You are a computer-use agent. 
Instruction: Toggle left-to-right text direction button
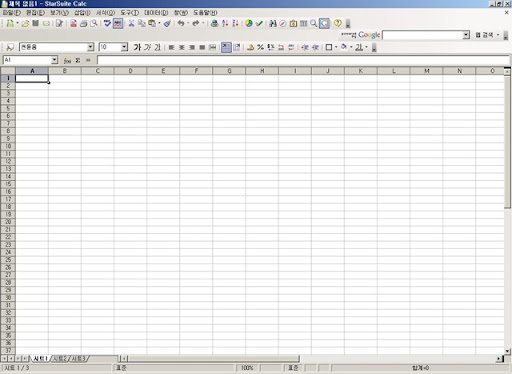coord(226,47)
